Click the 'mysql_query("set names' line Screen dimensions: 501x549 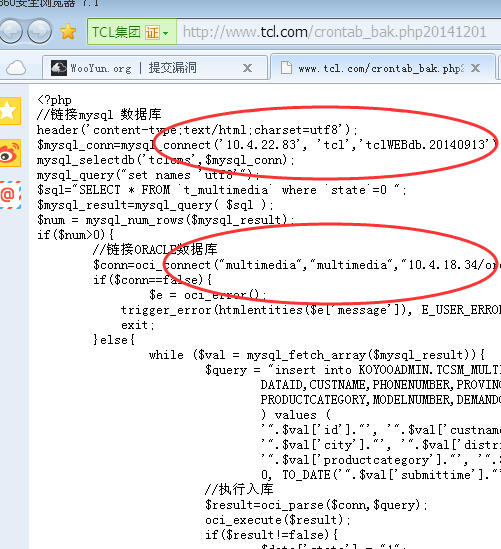(148, 175)
